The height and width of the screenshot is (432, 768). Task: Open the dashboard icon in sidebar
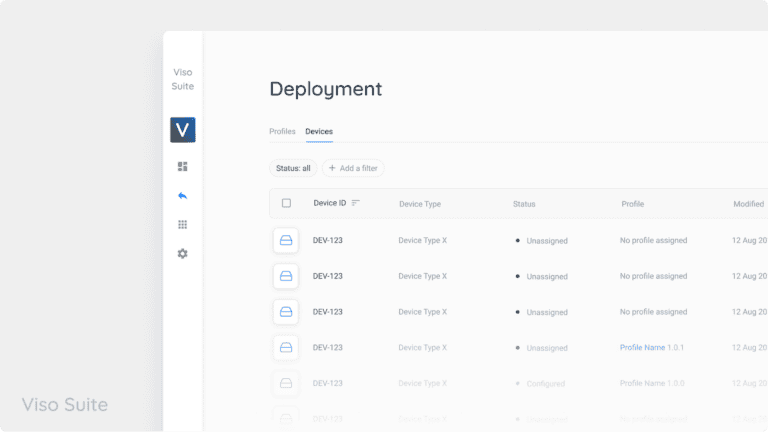[182, 167]
